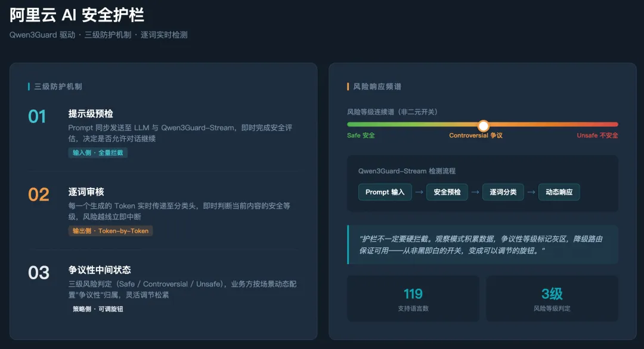Click the description beginning 'Prompt 同步发送至 LLM'

point(180,133)
